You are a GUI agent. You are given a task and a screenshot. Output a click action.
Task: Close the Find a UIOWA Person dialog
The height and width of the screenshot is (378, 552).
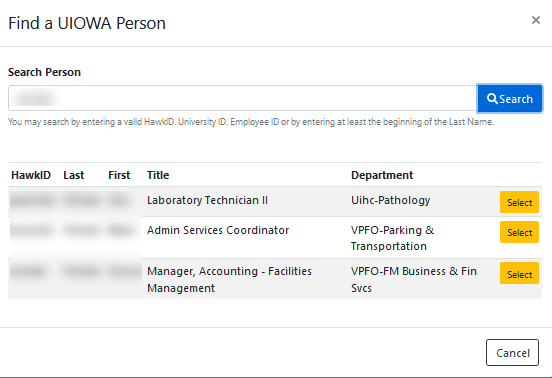pos(535,20)
